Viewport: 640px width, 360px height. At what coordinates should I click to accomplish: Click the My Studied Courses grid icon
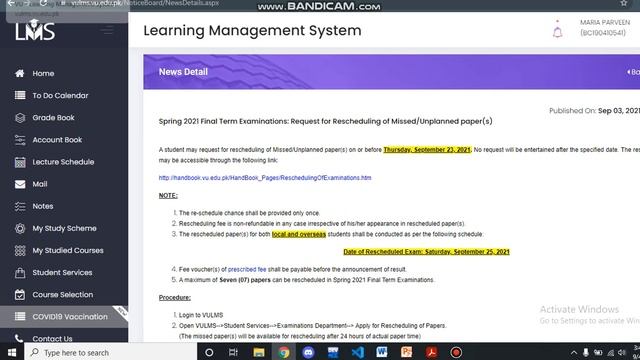20,251
